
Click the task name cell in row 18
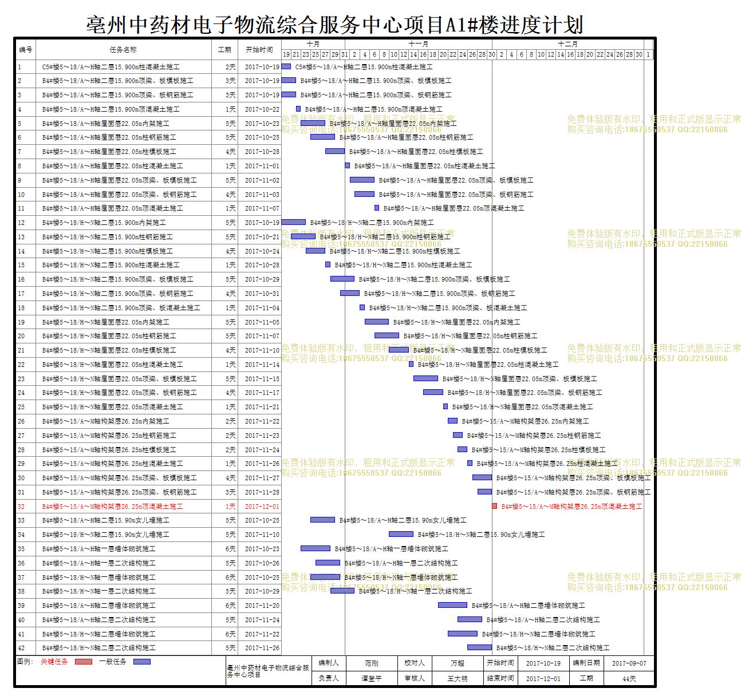tap(124, 308)
